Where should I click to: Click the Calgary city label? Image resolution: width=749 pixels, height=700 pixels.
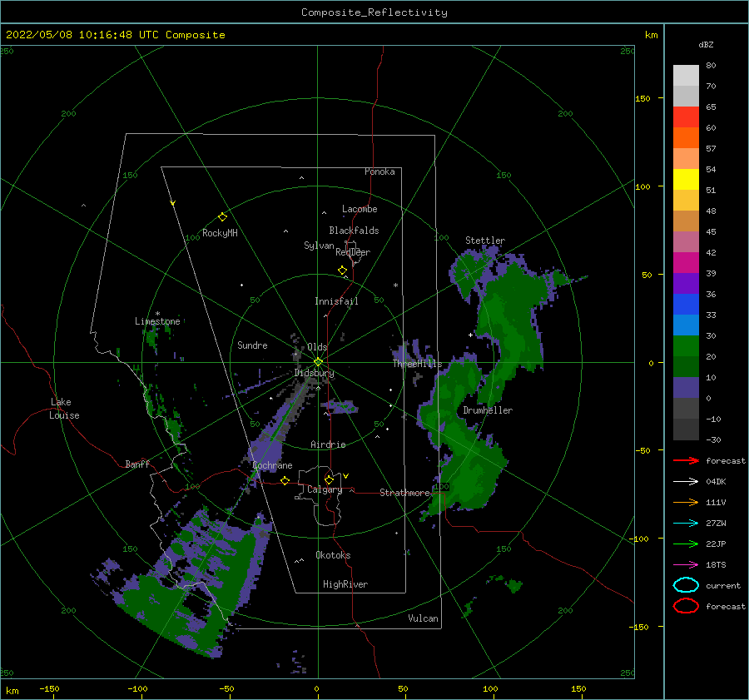coord(325,489)
